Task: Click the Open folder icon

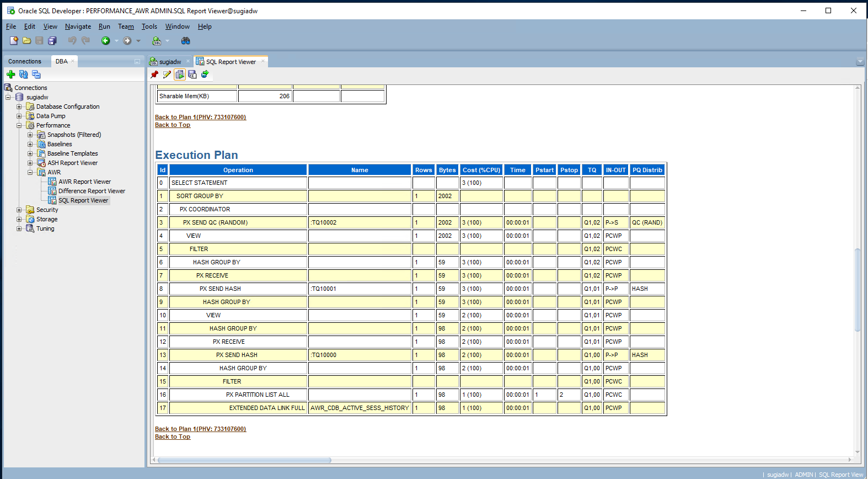Action: (26, 40)
